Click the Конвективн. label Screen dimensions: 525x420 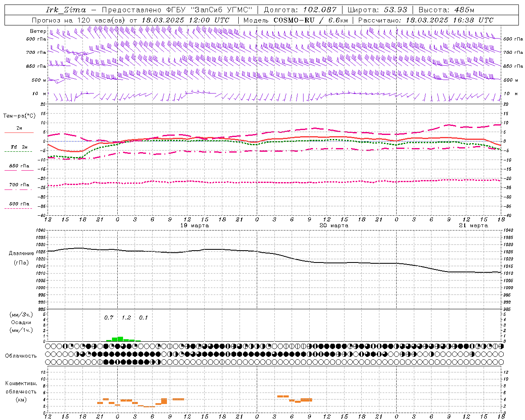click(21, 383)
